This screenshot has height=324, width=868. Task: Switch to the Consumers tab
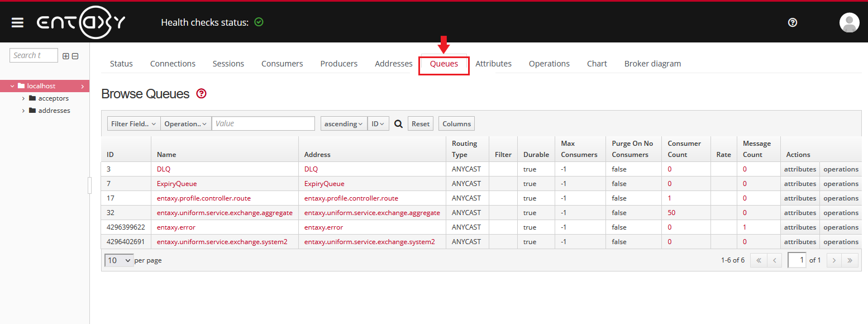click(x=282, y=64)
